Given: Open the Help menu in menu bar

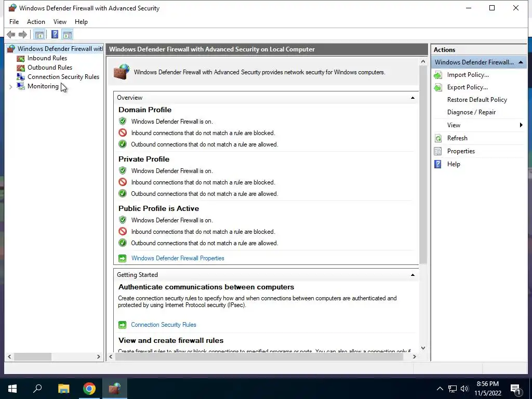Looking at the screenshot, I should (81, 22).
